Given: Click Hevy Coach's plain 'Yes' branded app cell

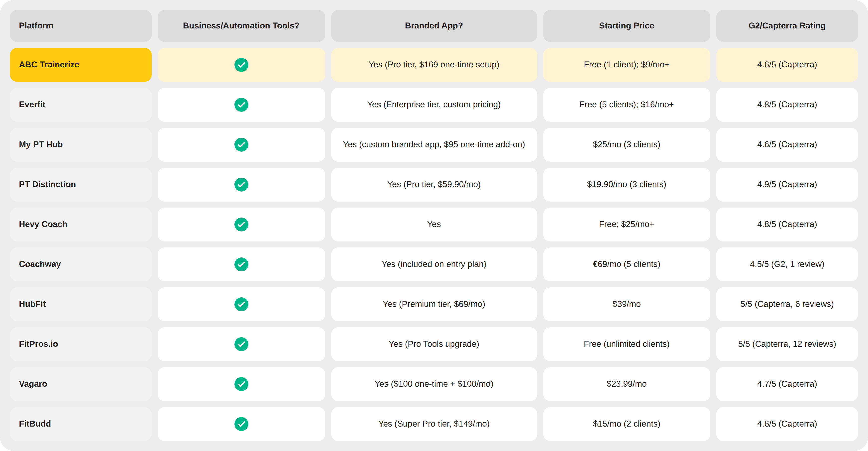Looking at the screenshot, I should [434, 225].
